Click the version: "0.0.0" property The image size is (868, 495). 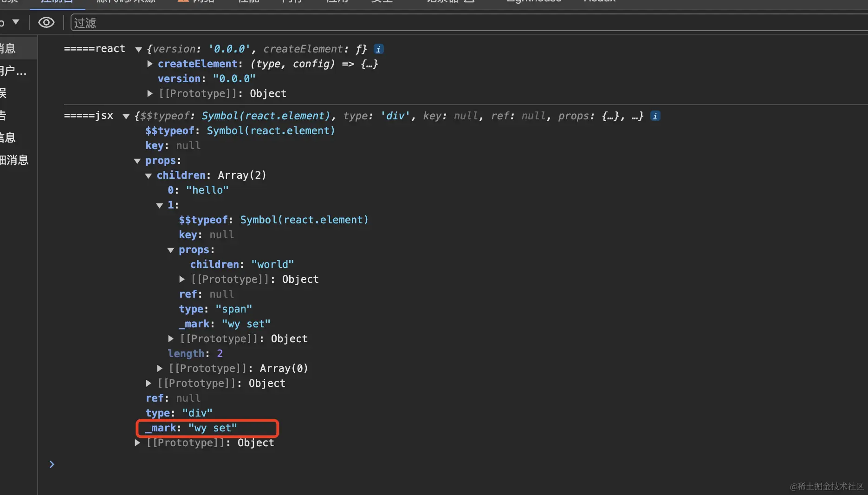pyautogui.click(x=207, y=79)
